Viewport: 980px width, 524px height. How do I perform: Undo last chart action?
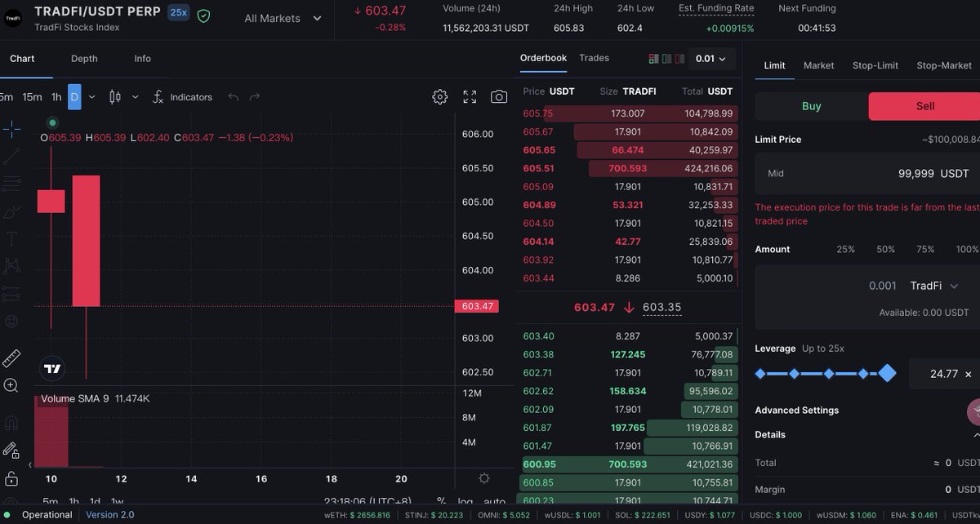coord(234,96)
